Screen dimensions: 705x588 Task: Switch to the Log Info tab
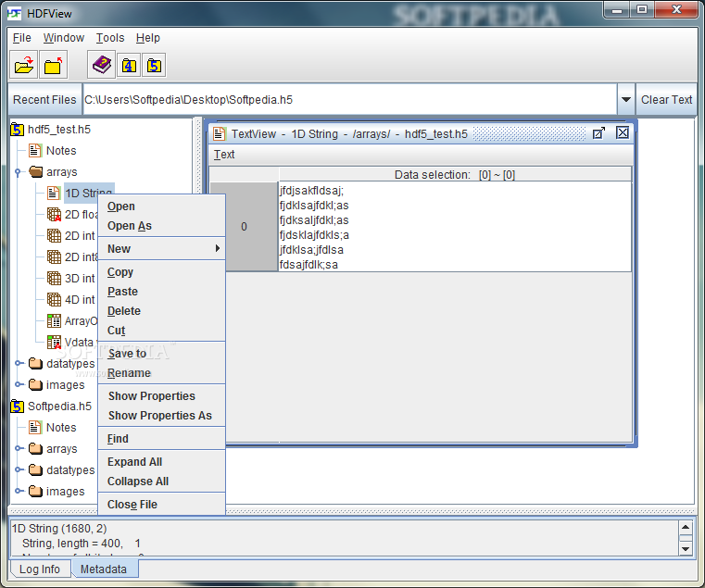40,569
